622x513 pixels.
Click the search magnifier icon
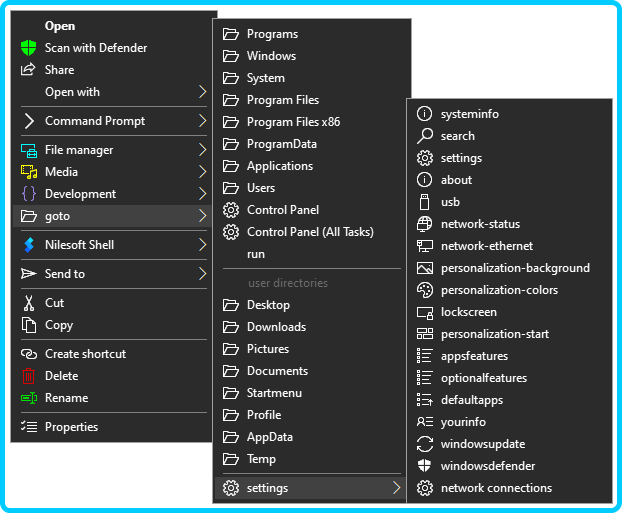point(424,136)
